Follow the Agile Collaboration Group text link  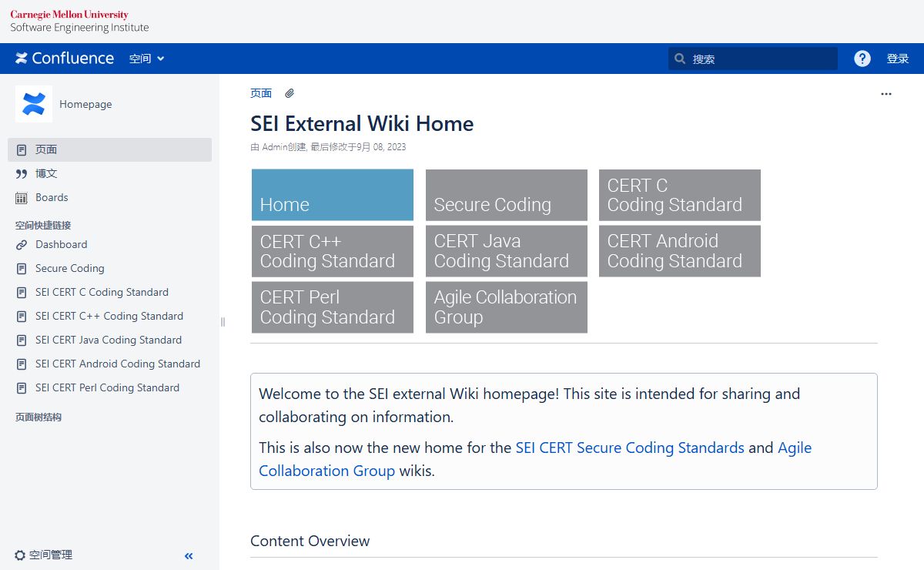(x=326, y=471)
